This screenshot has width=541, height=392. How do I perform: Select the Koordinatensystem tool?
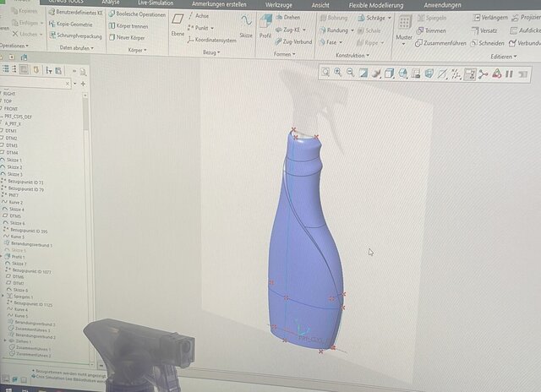(x=212, y=40)
